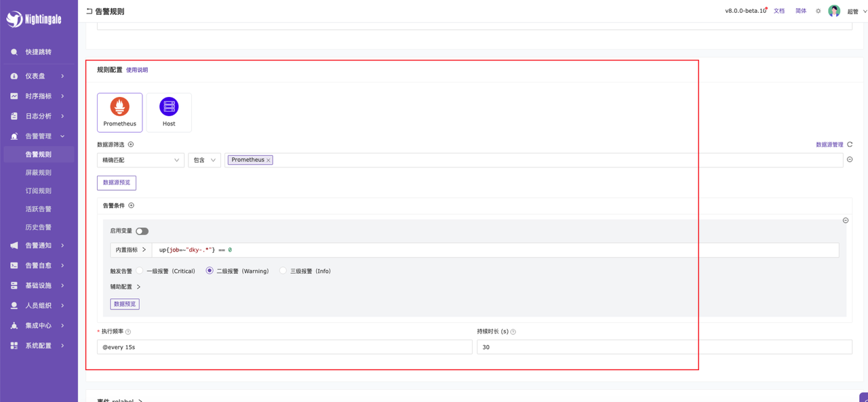Click the 数据源预览 button
The image size is (868, 402).
click(x=117, y=183)
